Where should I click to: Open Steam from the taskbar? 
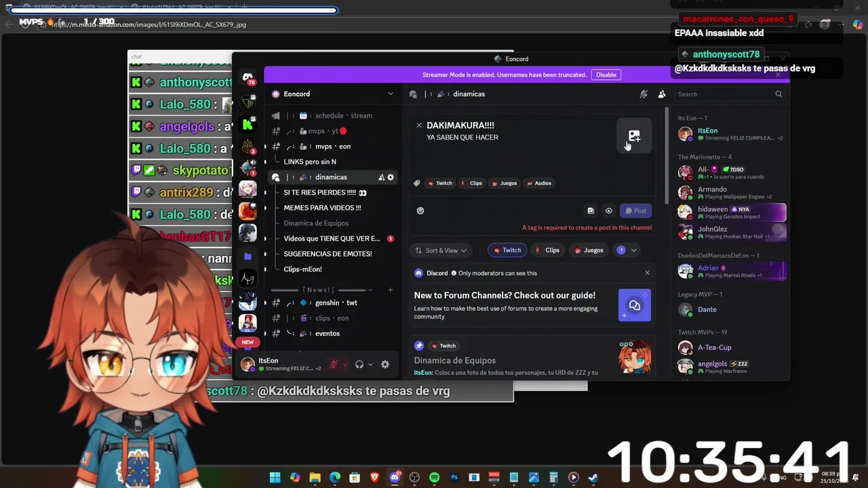[593, 477]
